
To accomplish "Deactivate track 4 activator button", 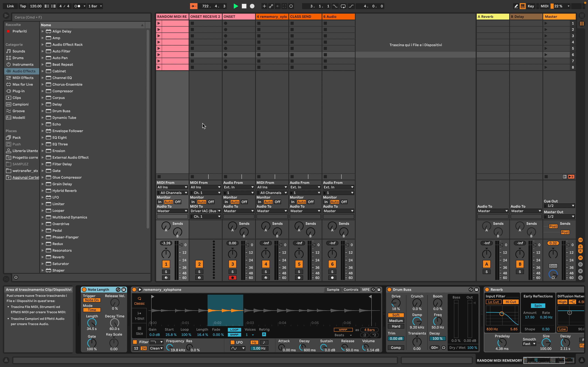I will (x=266, y=264).
